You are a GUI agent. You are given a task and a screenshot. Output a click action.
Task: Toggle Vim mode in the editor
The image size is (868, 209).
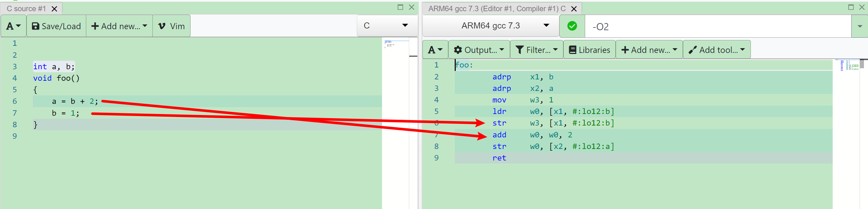(171, 26)
